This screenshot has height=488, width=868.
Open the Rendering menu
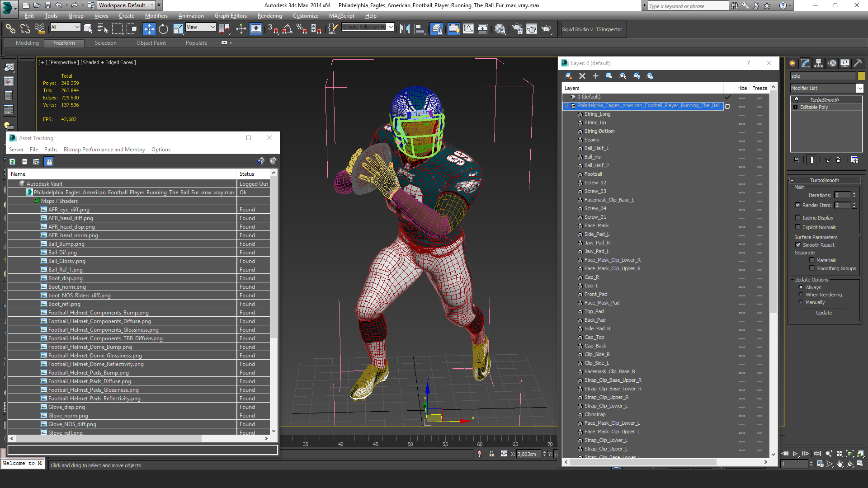[x=270, y=16]
